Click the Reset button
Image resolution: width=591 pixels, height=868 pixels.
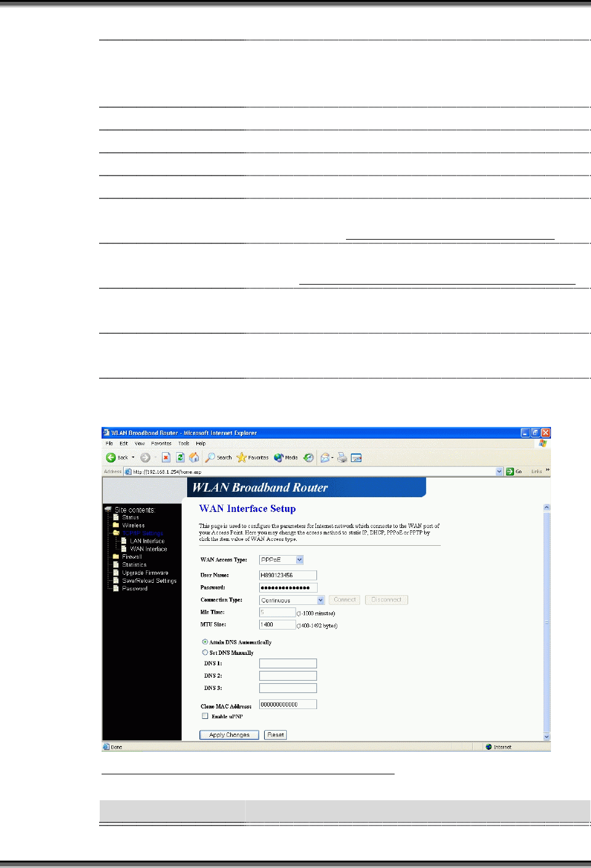click(276, 735)
